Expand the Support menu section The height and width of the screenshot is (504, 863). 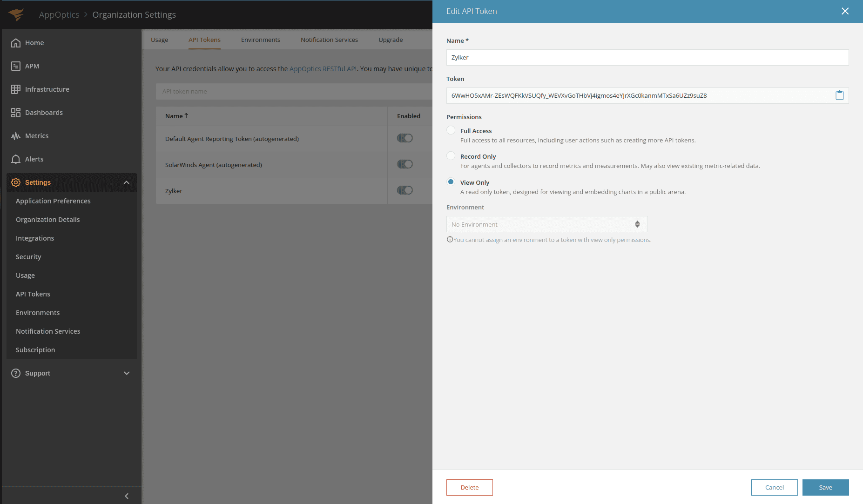click(126, 373)
